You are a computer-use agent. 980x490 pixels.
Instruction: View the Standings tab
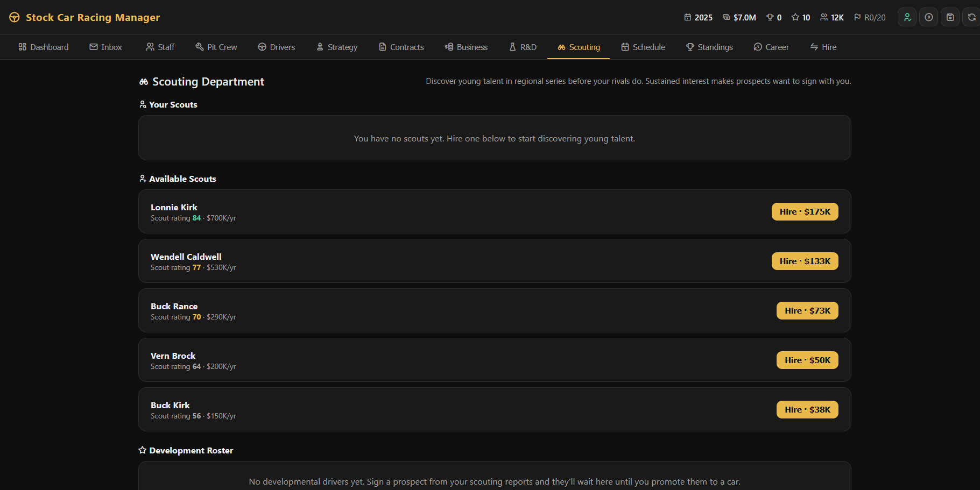[x=709, y=47]
